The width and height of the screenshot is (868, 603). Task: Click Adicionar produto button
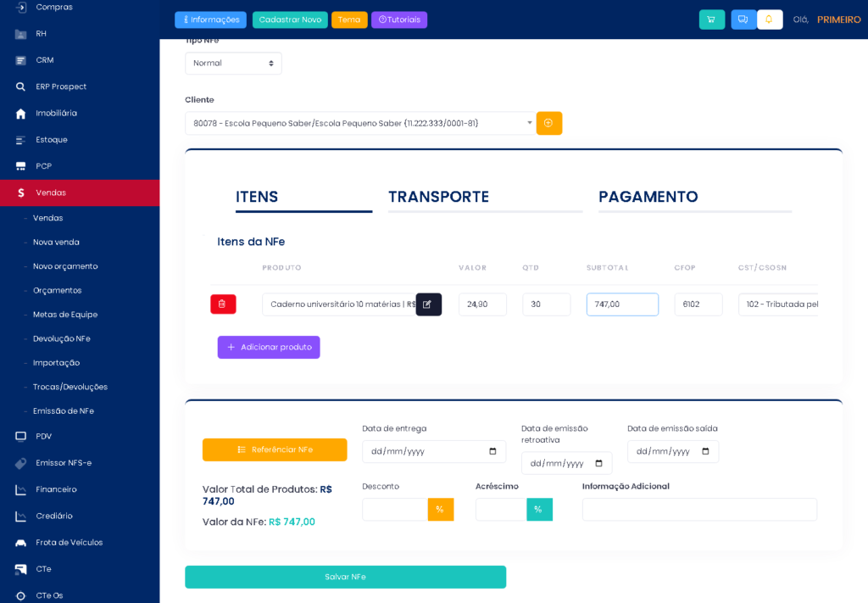point(269,347)
